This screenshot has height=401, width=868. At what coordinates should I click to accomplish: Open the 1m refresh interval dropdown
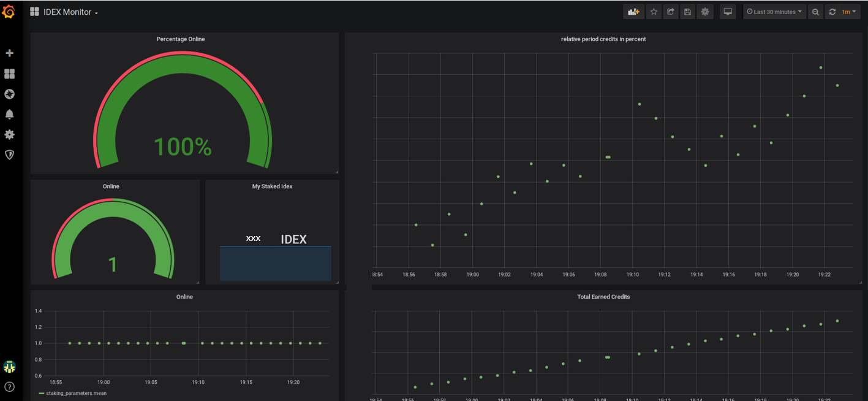pyautogui.click(x=849, y=12)
